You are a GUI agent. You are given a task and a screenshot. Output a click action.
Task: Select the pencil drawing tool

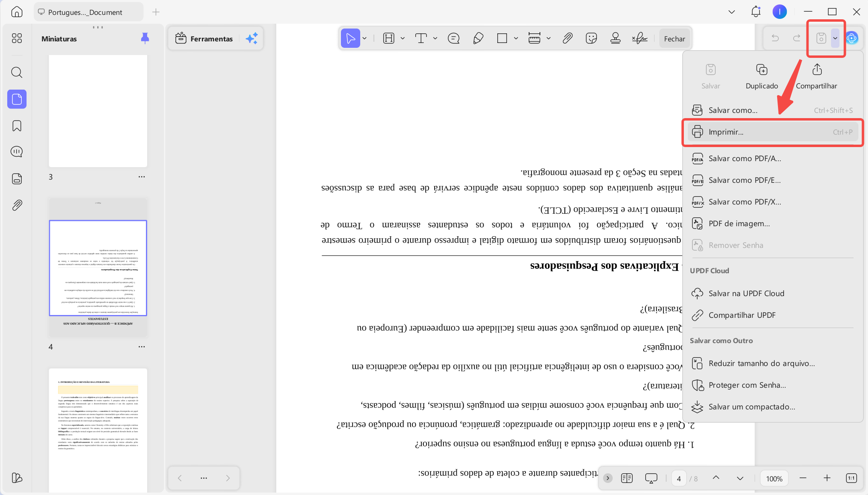tap(478, 38)
